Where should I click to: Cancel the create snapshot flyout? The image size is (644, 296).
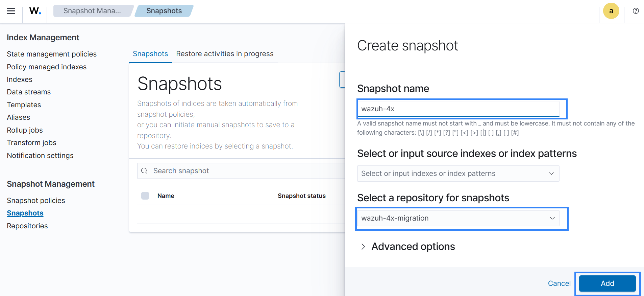pos(559,283)
